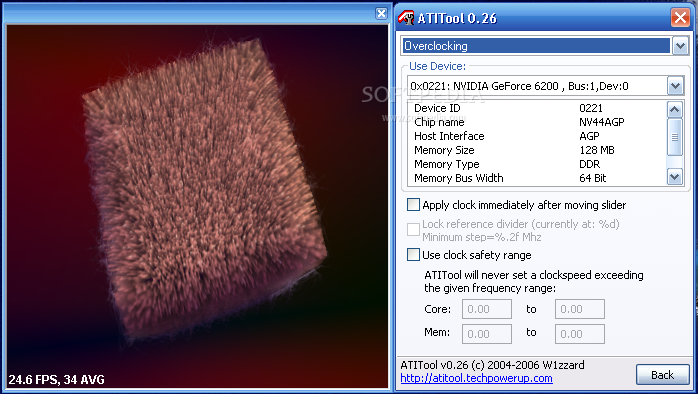
Task: Enable Use clock safety range
Action: coord(413,255)
